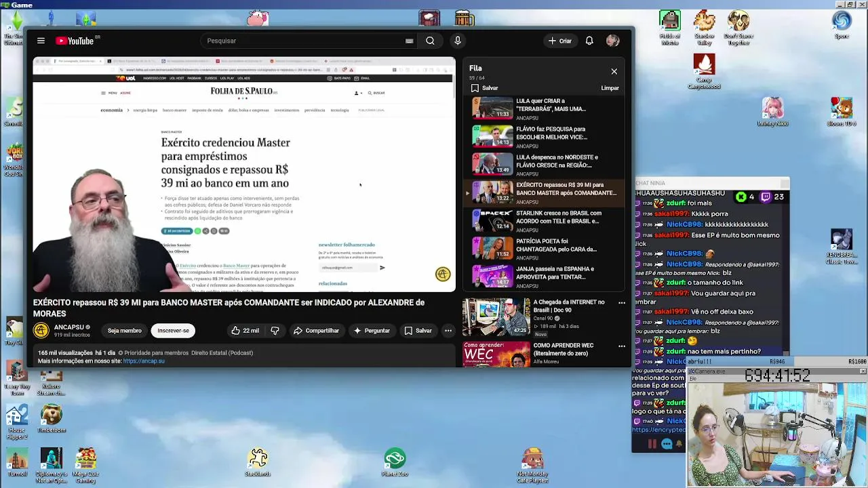Play queue video JANJA passeia na ESPANHA

tap(545, 277)
